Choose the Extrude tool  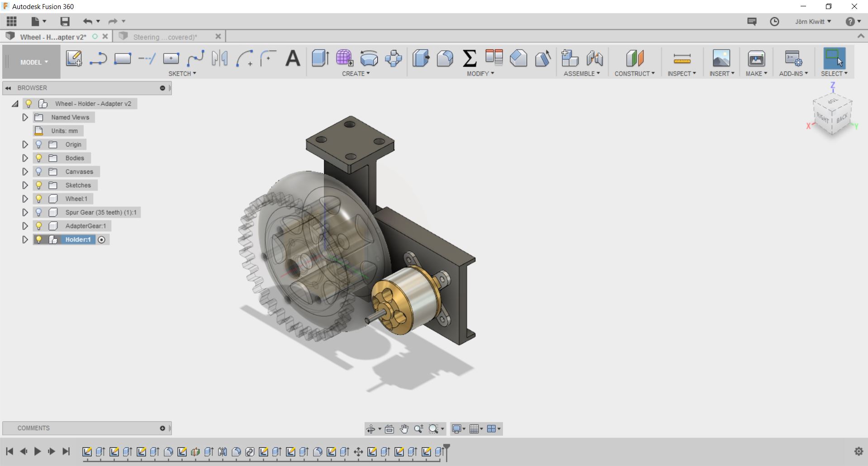[x=320, y=58]
